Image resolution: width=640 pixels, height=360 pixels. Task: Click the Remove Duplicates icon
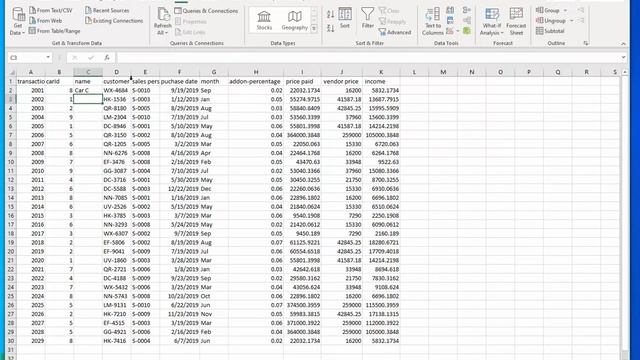450,20
